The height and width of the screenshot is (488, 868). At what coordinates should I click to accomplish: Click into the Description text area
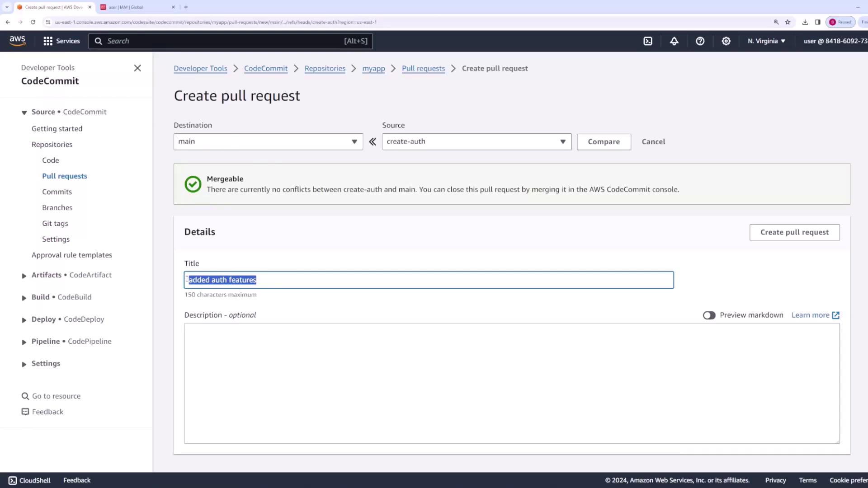512,383
